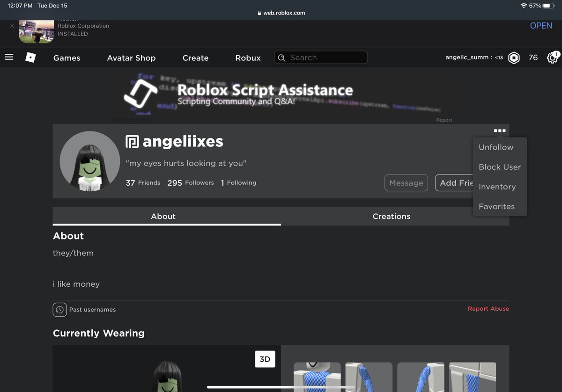
Task: Click the search magnifier icon
Action: point(281,58)
